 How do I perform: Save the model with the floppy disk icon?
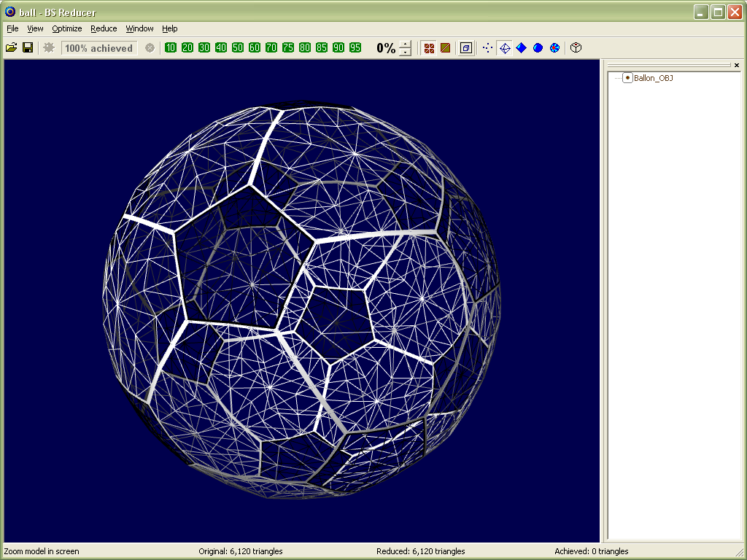(x=28, y=47)
